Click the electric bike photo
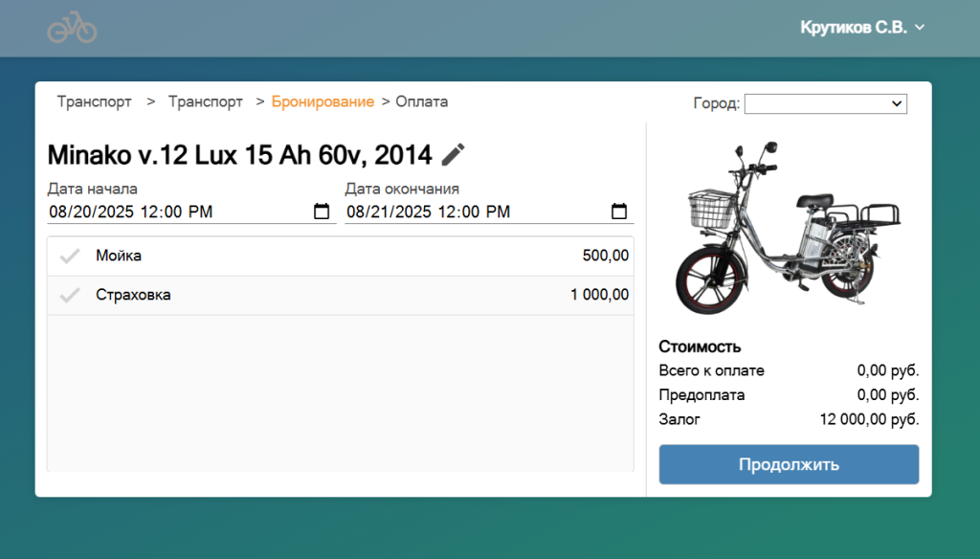The height and width of the screenshot is (559, 980). pyautogui.click(x=789, y=227)
